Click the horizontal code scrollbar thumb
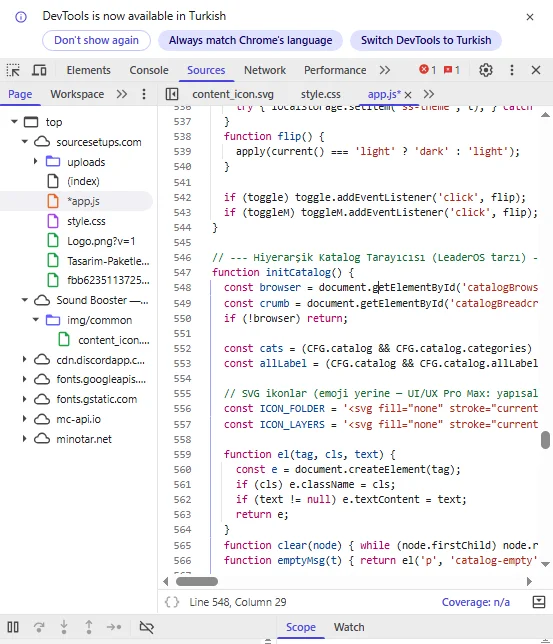The image size is (553, 644). pos(197,582)
